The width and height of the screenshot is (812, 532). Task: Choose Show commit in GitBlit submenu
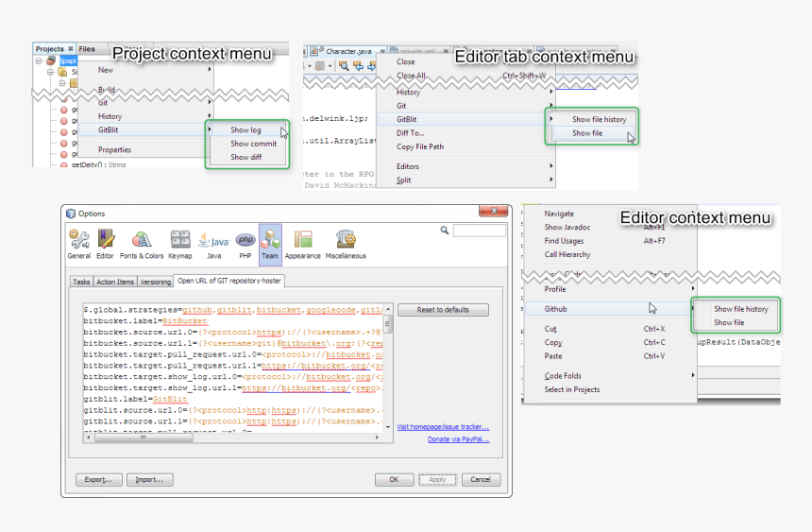tap(253, 144)
